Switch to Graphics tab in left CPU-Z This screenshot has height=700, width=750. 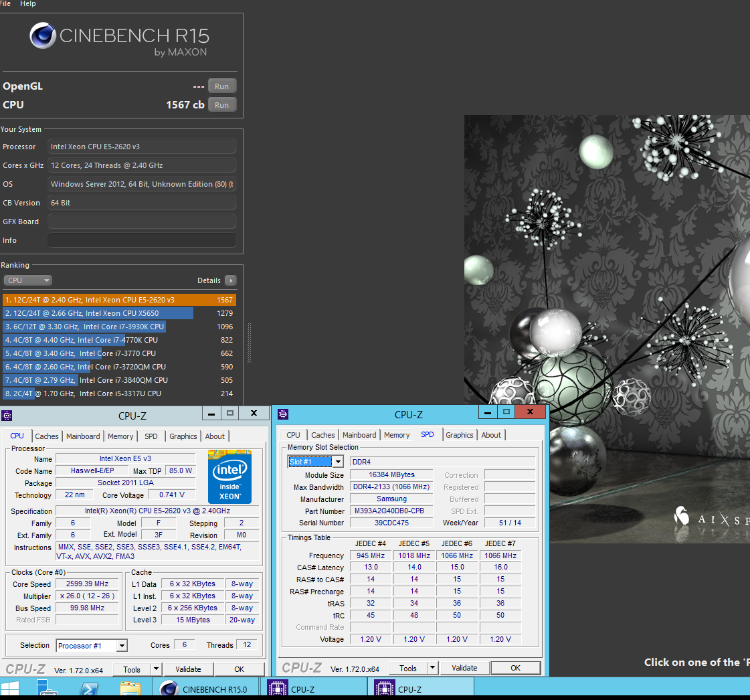(x=183, y=436)
